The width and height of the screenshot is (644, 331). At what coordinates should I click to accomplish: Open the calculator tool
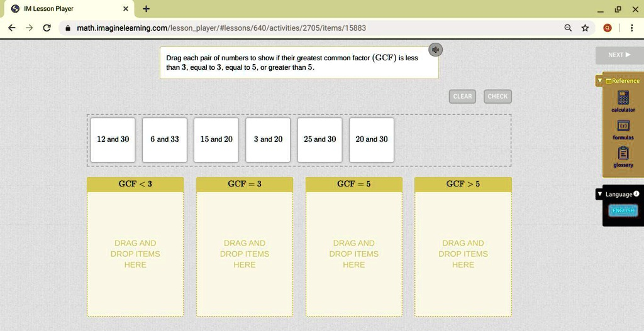click(623, 99)
